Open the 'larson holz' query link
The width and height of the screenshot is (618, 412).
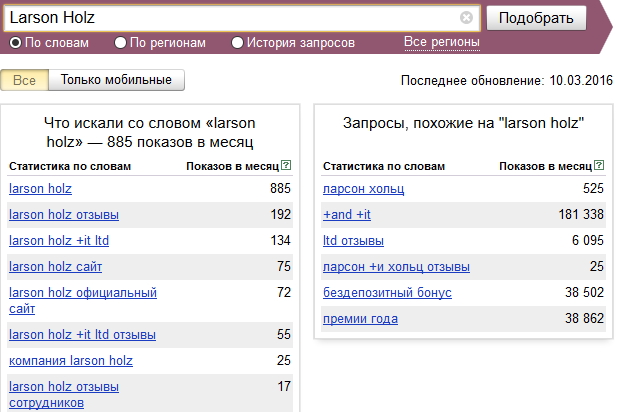[40, 188]
